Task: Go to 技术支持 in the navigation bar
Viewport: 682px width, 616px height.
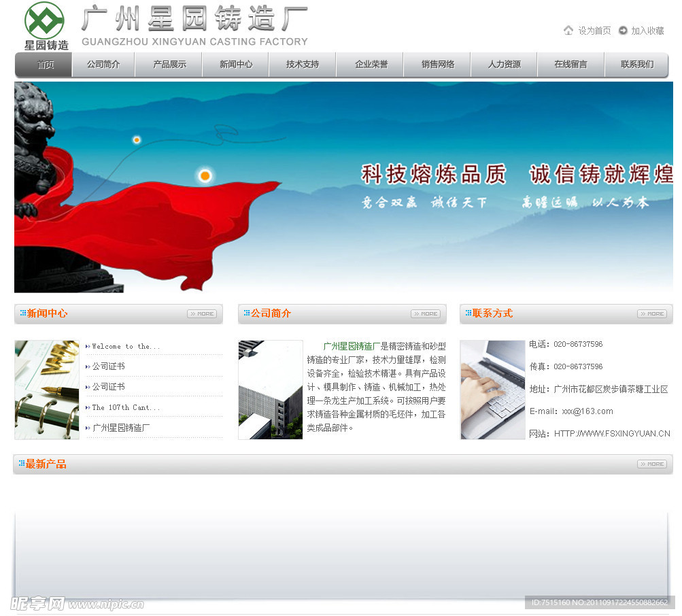Action: (x=303, y=65)
